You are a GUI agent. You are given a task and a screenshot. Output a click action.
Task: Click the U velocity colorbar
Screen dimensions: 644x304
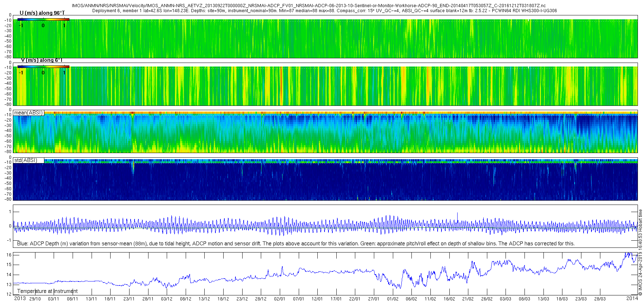[43, 19]
